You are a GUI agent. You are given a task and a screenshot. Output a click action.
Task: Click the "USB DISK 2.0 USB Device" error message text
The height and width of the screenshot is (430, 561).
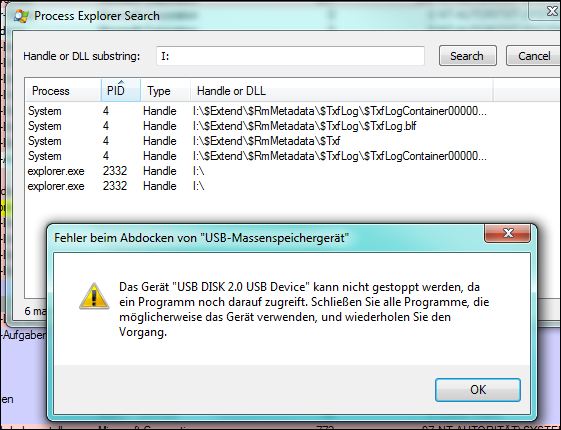point(304,309)
